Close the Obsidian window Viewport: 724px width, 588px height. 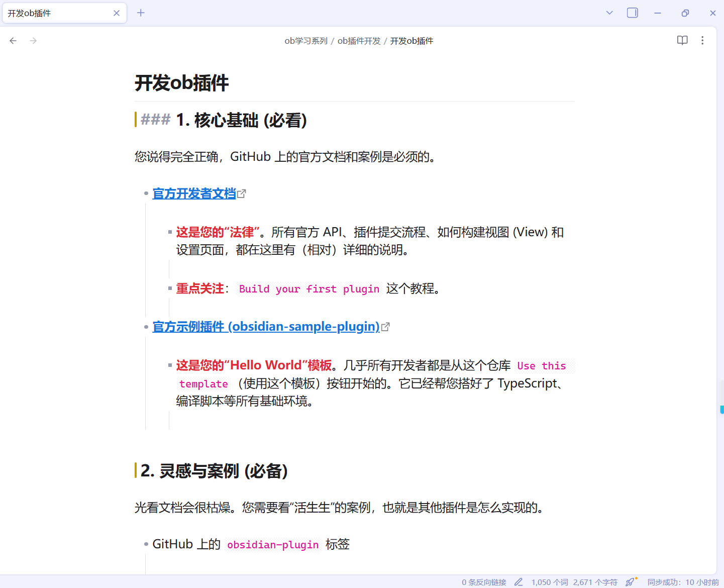[712, 13]
